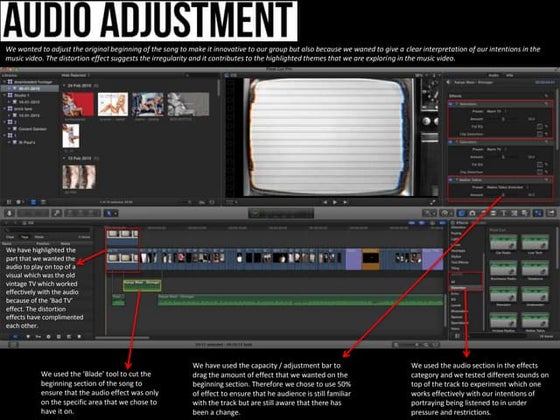Click the import media arrow icon

pyautogui.click(x=10, y=213)
